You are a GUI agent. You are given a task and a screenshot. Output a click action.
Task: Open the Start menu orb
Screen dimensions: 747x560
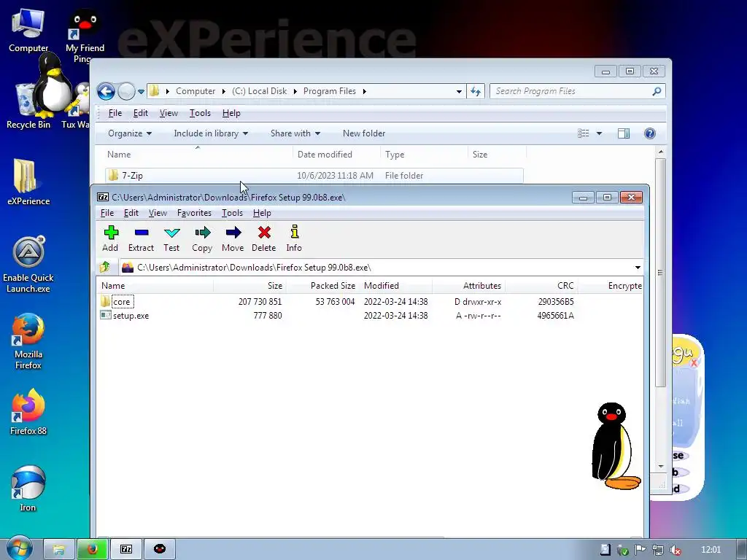[x=19, y=548]
